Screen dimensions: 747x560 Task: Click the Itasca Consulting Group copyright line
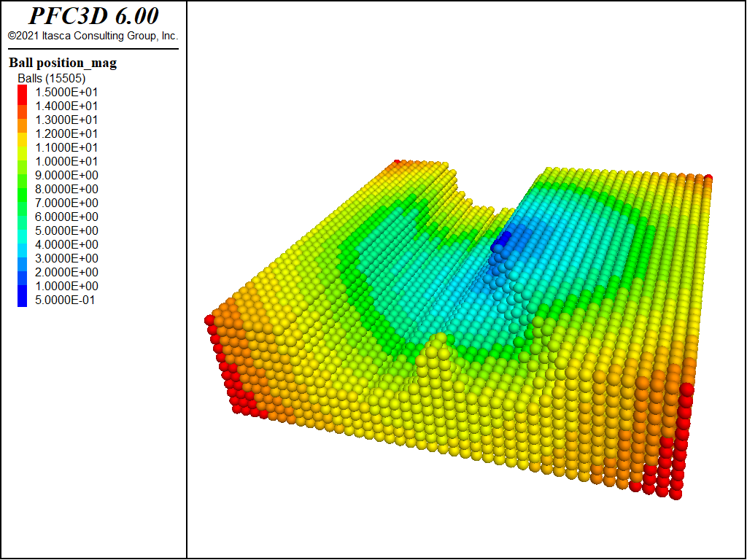point(93,36)
